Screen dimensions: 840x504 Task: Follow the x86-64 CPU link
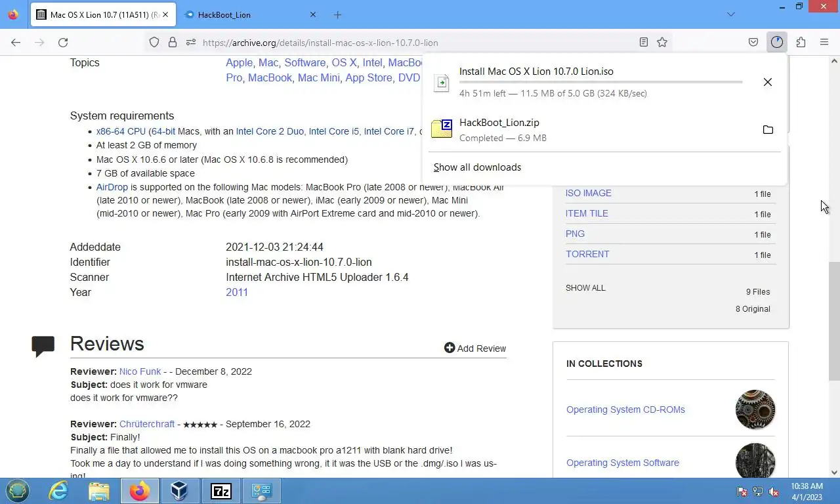point(121,131)
